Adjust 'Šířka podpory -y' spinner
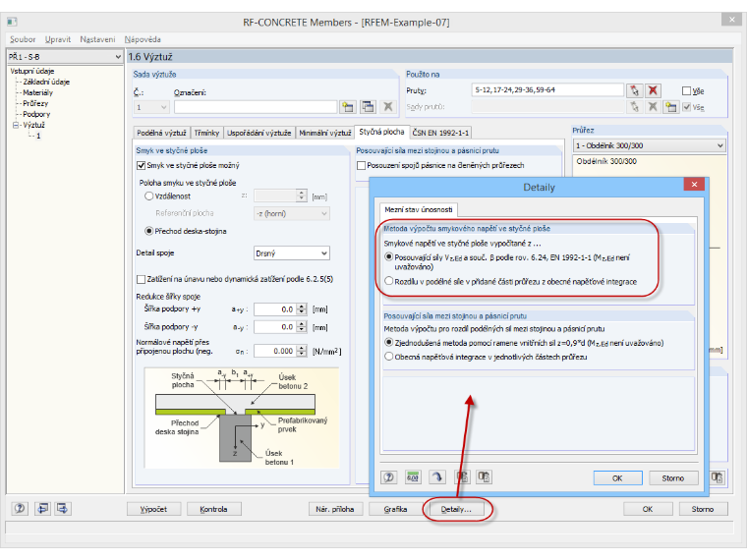 [x=302, y=327]
